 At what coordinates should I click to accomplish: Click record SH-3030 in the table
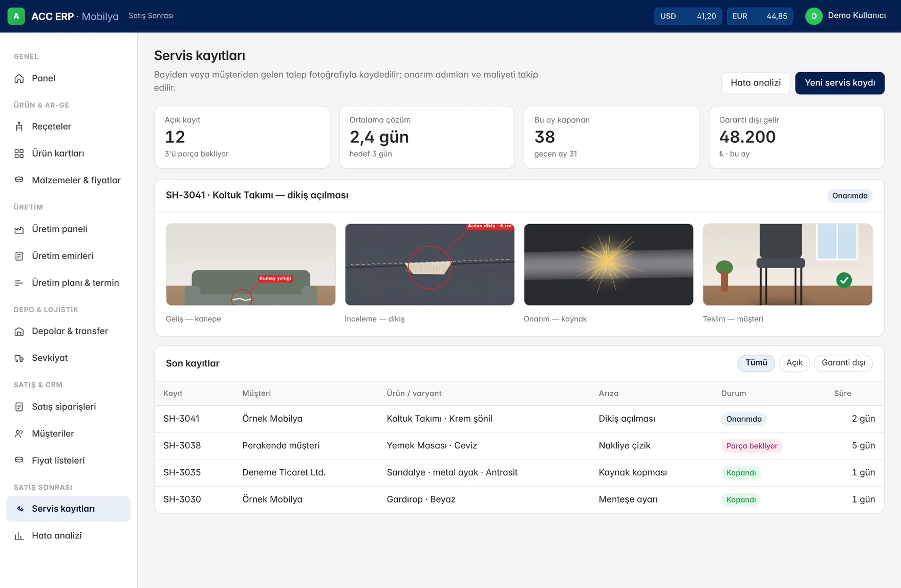tap(519, 499)
